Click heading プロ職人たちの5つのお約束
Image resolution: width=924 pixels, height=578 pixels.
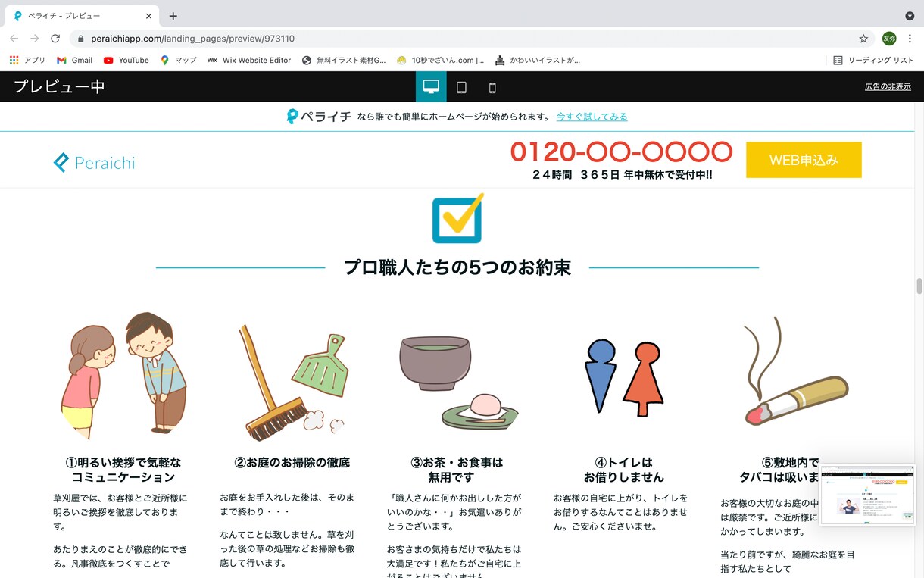click(457, 267)
